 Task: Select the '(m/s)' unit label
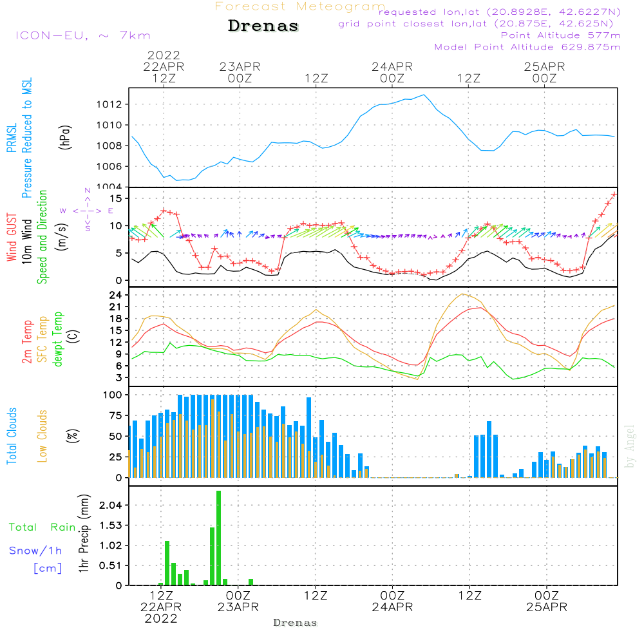click(x=62, y=237)
